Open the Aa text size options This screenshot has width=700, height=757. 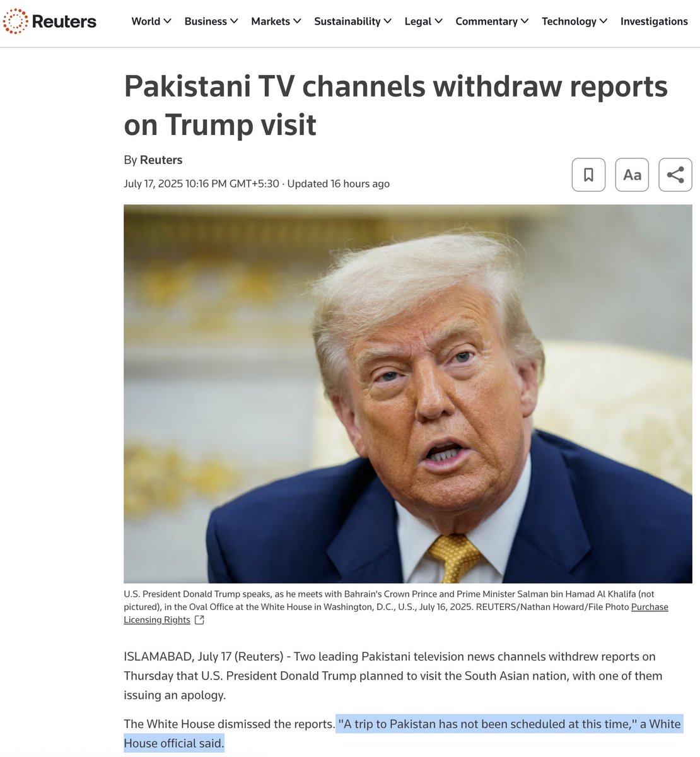[632, 175]
